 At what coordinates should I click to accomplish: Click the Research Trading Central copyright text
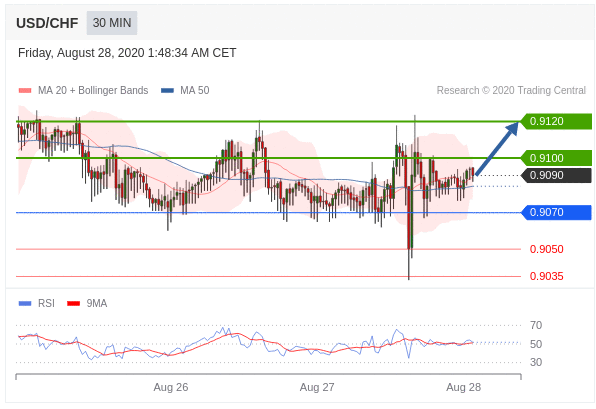click(511, 90)
